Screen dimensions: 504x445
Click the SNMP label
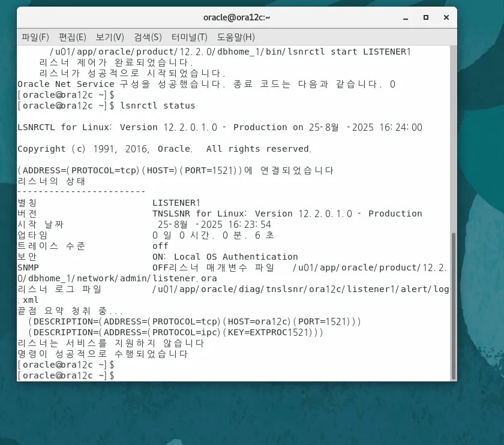pos(28,267)
